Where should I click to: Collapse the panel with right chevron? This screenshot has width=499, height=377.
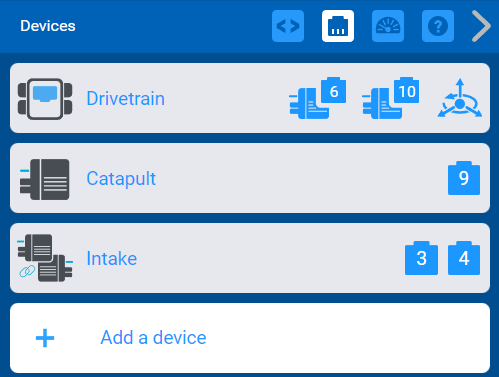coord(481,26)
